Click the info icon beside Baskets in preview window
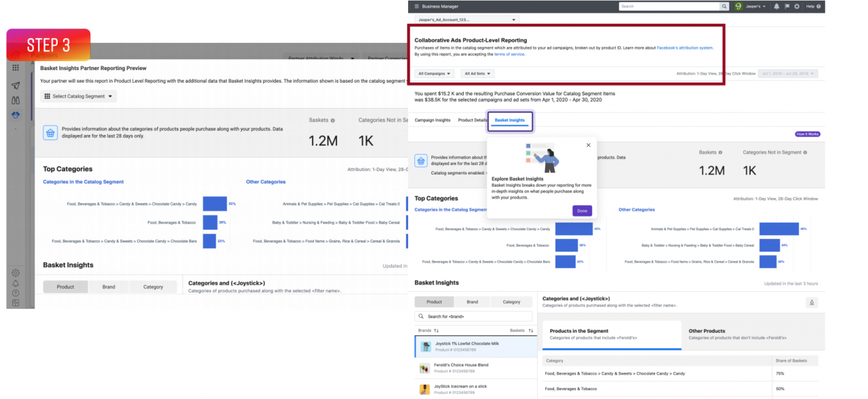The width and height of the screenshot is (868, 399). pos(332,120)
